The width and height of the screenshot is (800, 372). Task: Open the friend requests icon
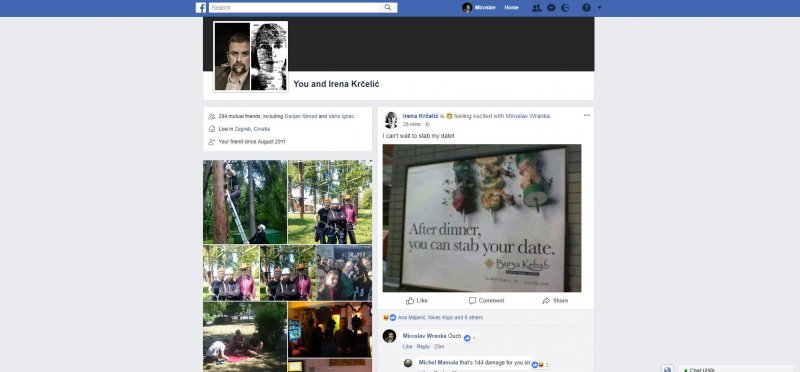pyautogui.click(x=536, y=8)
